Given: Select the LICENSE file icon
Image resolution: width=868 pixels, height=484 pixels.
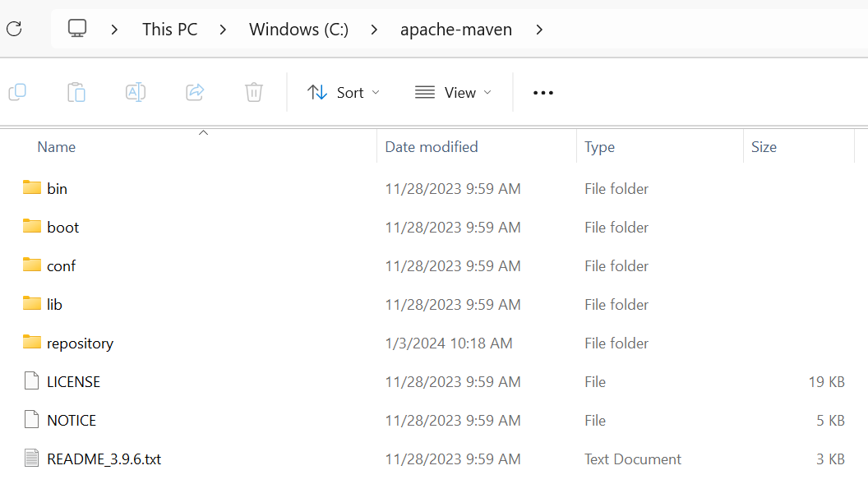Looking at the screenshot, I should tap(31, 381).
